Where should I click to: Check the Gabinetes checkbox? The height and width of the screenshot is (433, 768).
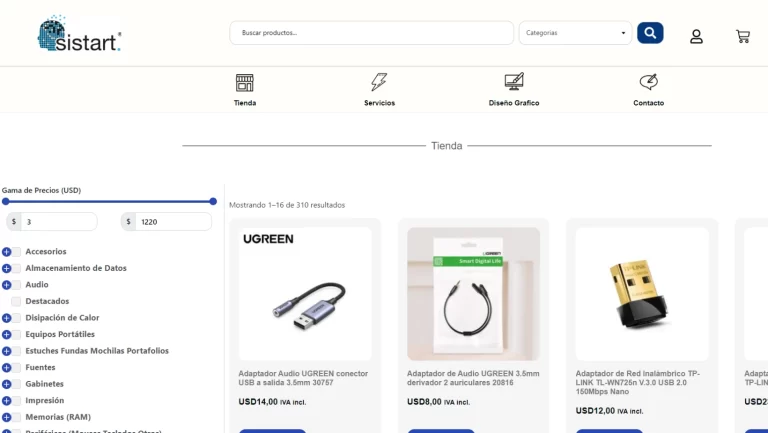click(x=16, y=384)
